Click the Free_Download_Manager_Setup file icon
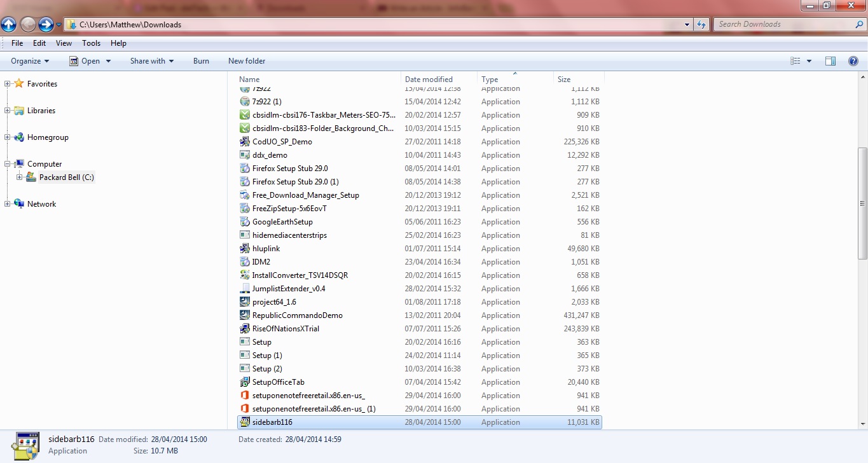Viewport: 868px width, 463px height. [x=245, y=195]
